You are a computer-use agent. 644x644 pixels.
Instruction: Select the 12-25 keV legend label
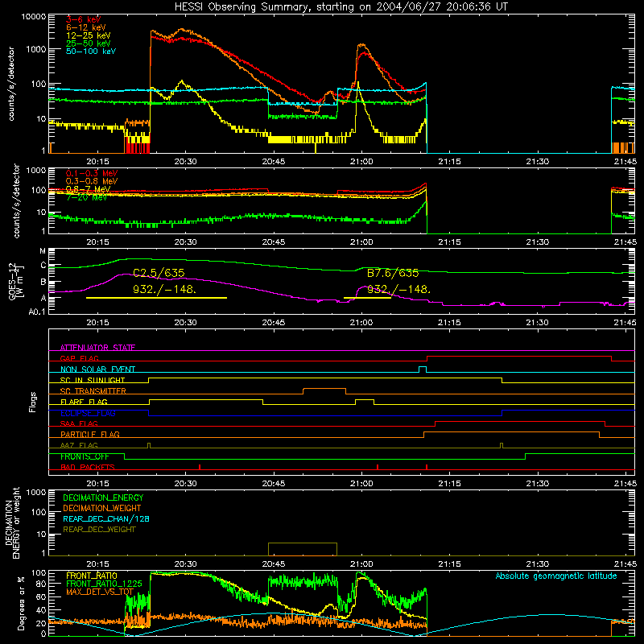[x=88, y=35]
